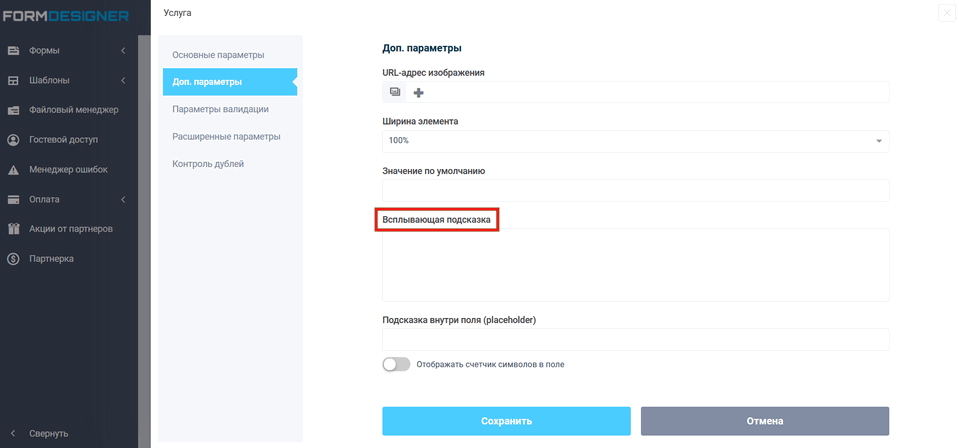
Task: Expand the Оплата submenu chevron
Action: coord(123,199)
